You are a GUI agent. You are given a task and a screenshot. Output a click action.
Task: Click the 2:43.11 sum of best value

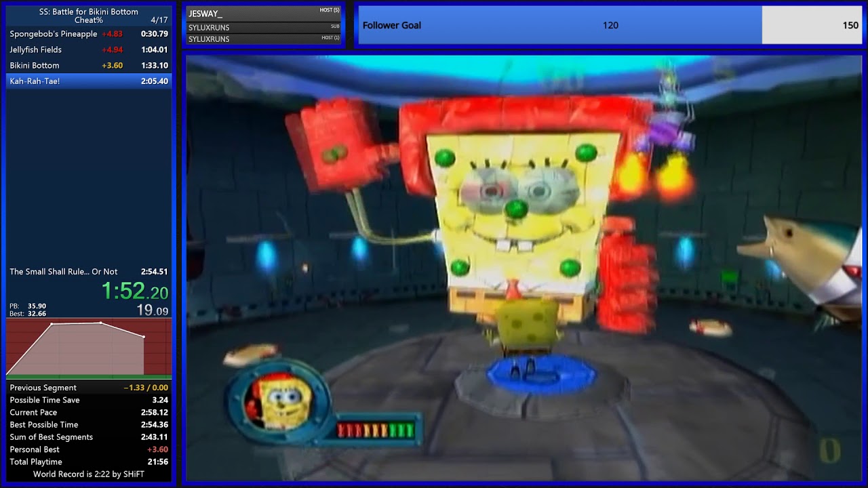point(155,437)
